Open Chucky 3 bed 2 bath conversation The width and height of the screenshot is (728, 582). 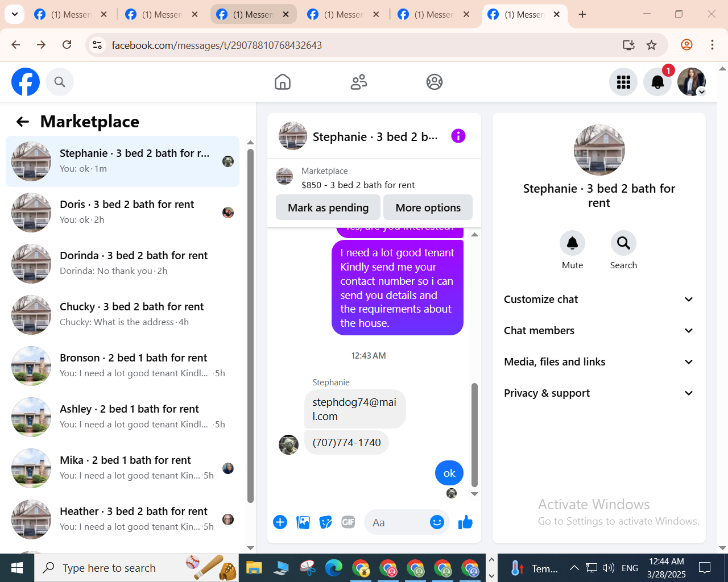point(122,315)
